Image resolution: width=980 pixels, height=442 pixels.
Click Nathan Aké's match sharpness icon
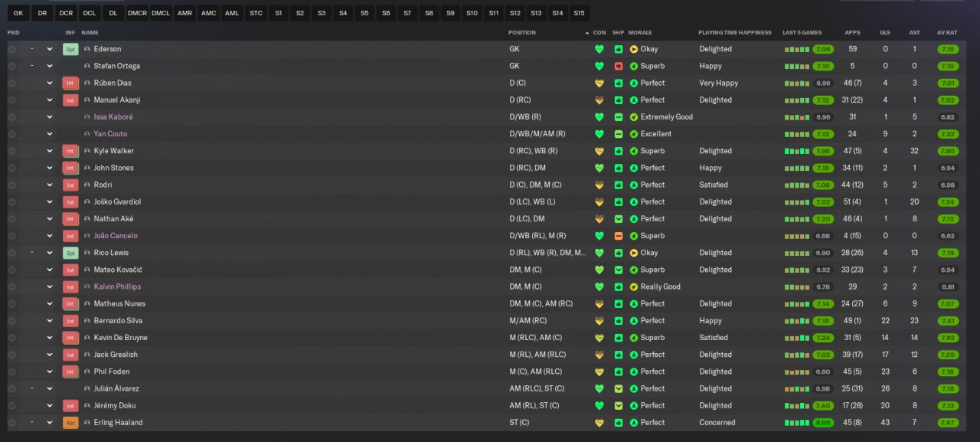(619, 219)
